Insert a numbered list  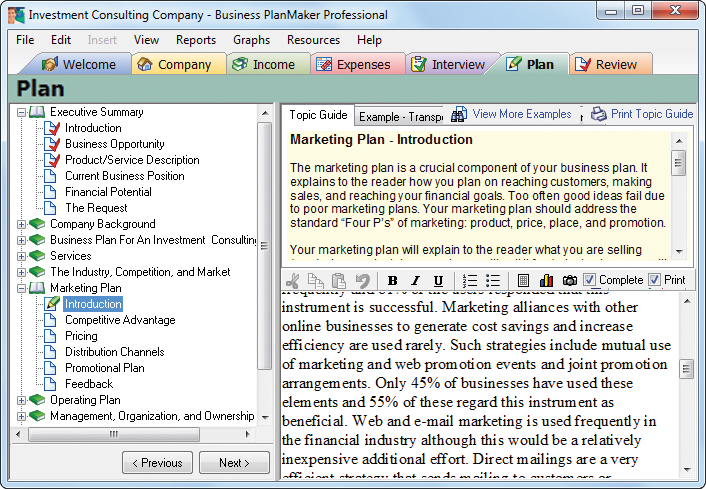point(471,281)
